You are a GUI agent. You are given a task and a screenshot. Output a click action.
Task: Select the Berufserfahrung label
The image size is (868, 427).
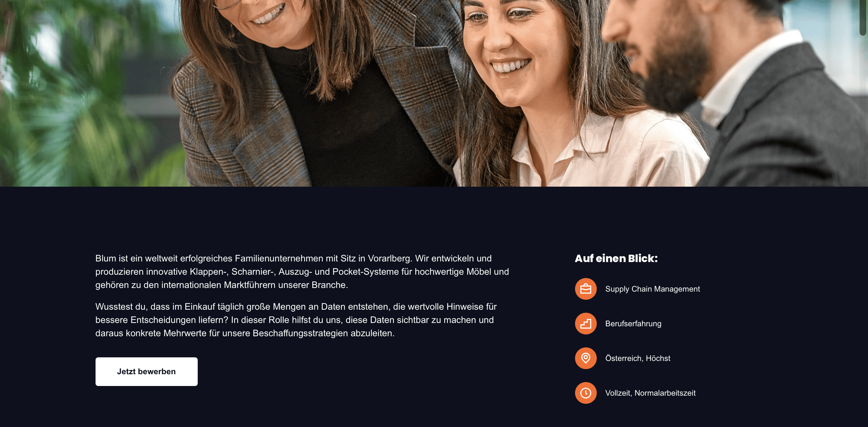[x=633, y=324]
